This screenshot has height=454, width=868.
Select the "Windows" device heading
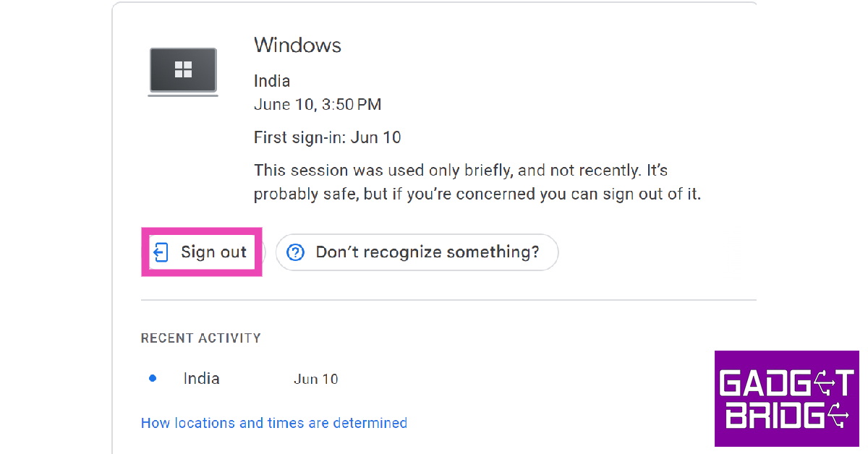(x=297, y=45)
